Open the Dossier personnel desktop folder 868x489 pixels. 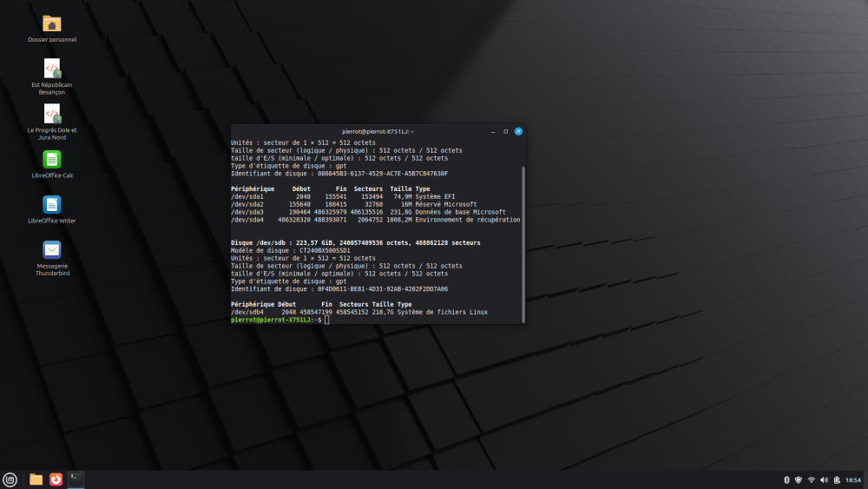coord(52,23)
